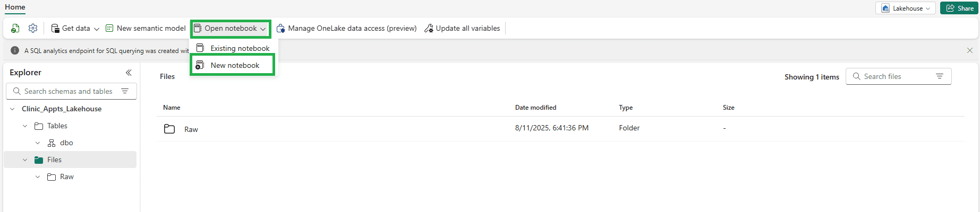Choose New notebook from the menu

235,65
